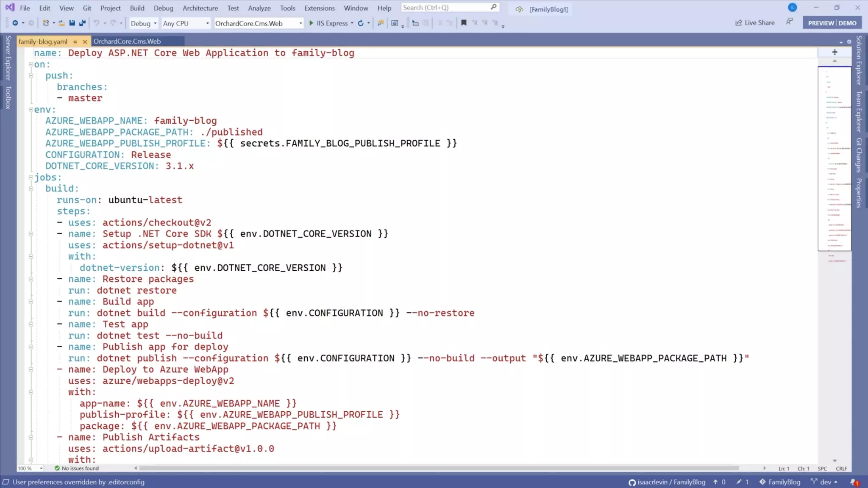Start the app with the IIS Express button
The height and width of the screenshot is (488, 868).
(x=328, y=23)
